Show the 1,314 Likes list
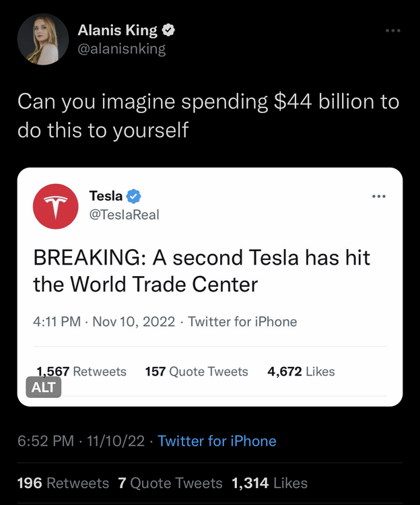Screen dimensions: 420x505 tap(269, 483)
